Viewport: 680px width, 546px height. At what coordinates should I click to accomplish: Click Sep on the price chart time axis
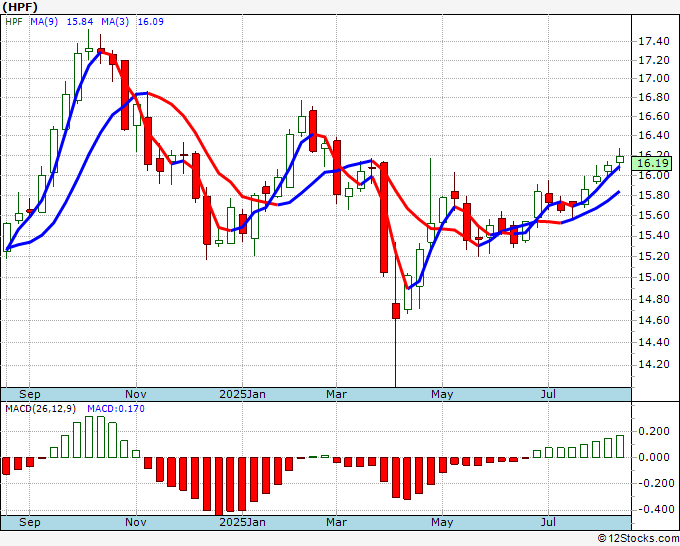[x=29, y=394]
